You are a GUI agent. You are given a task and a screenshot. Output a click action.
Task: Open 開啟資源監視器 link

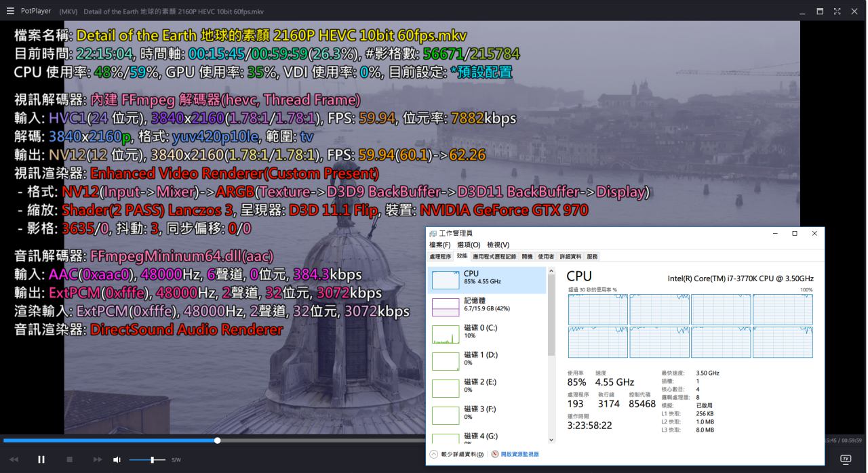(x=520, y=454)
